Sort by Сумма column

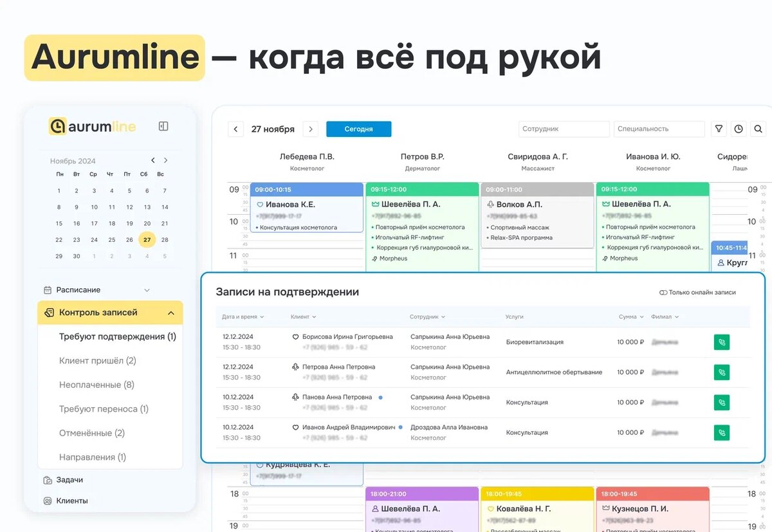tap(632, 317)
